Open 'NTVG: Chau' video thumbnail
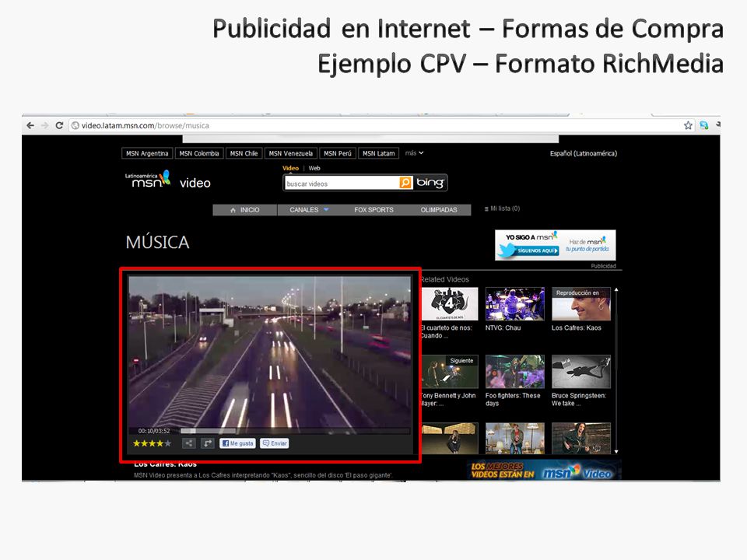747x560 pixels. 514,304
